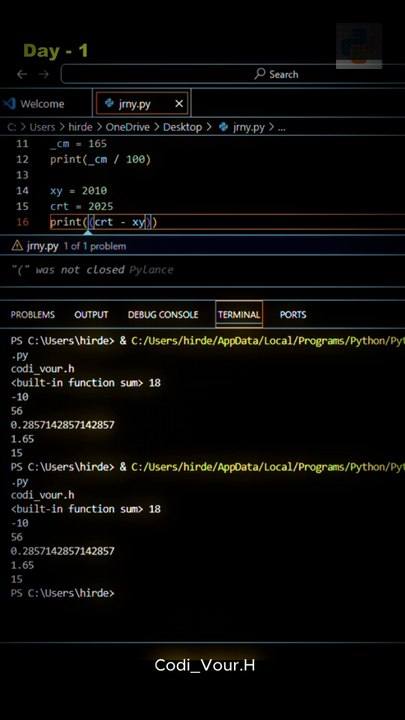The width and height of the screenshot is (405, 720).
Task: Click the first '0.2857142857142857' terminal output
Action: [62, 425]
